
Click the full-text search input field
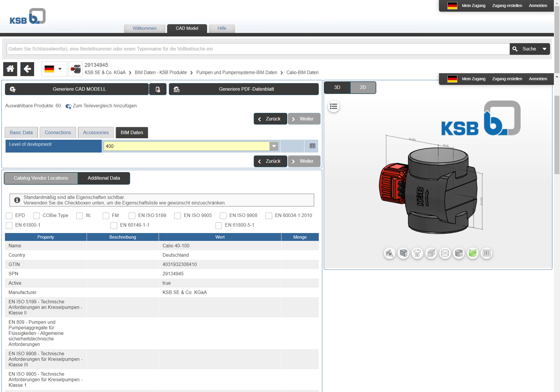pyautogui.click(x=257, y=48)
